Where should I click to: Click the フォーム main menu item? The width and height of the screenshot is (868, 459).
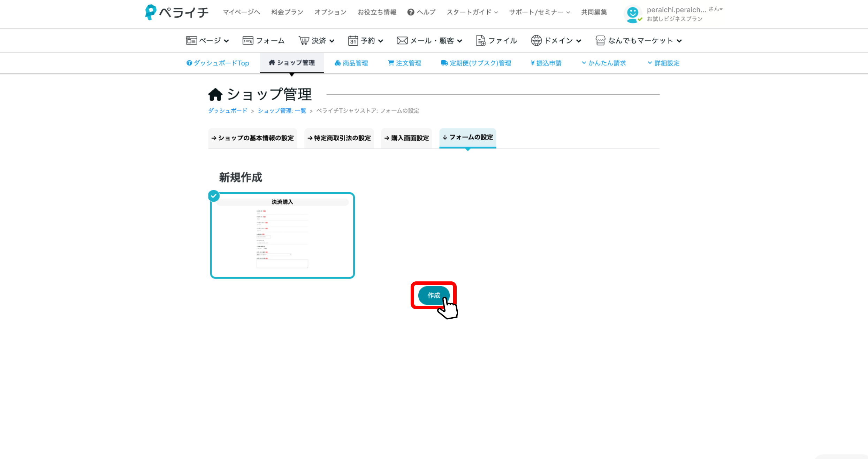coord(264,41)
